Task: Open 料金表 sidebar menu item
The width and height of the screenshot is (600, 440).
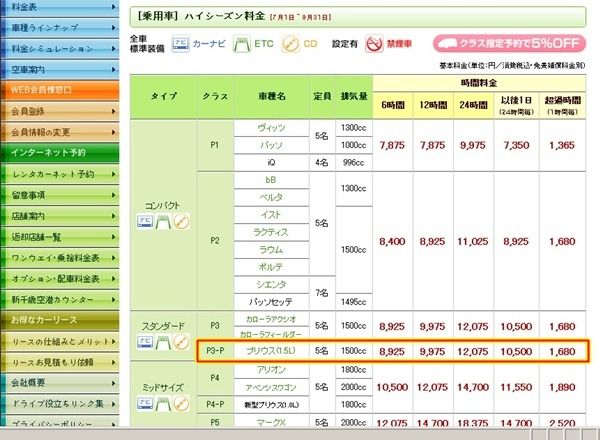Action: [60, 8]
